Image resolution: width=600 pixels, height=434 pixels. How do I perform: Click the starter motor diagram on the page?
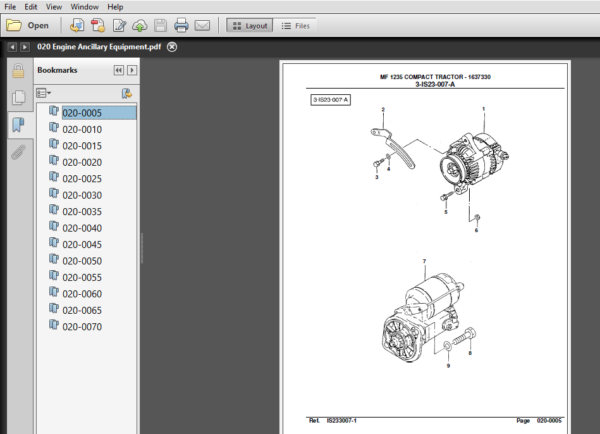(x=424, y=318)
